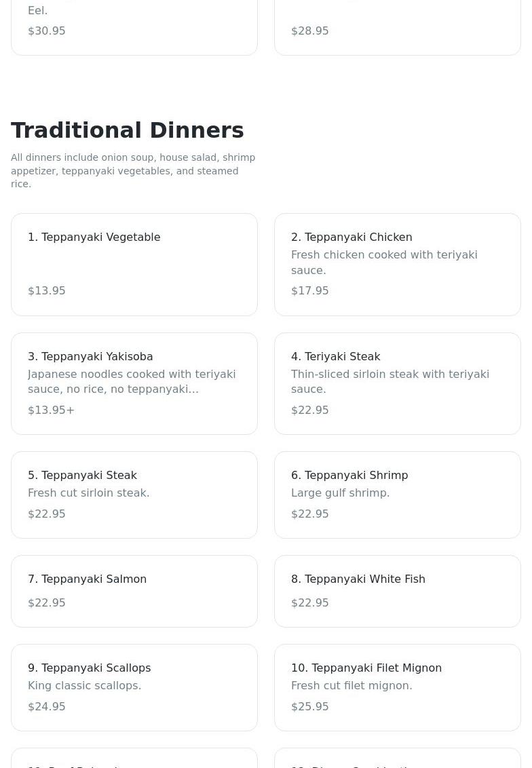Click the item card priced $30.95
The height and width of the screenshot is (768, 532).
(x=134, y=27)
